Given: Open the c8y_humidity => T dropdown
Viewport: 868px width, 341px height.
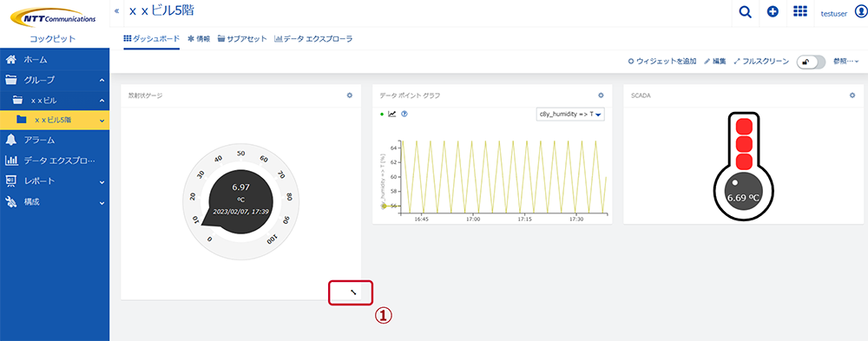Looking at the screenshot, I should click(571, 114).
